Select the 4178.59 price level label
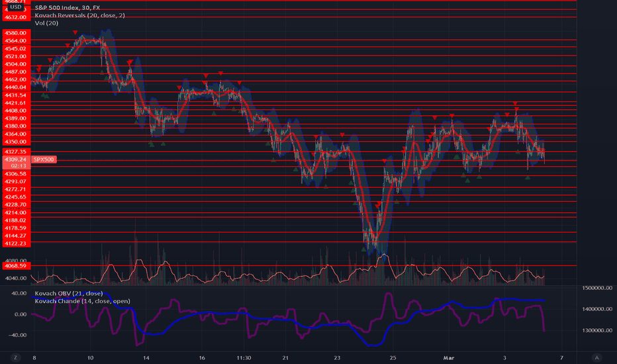The image size is (617, 364). pyautogui.click(x=16, y=228)
